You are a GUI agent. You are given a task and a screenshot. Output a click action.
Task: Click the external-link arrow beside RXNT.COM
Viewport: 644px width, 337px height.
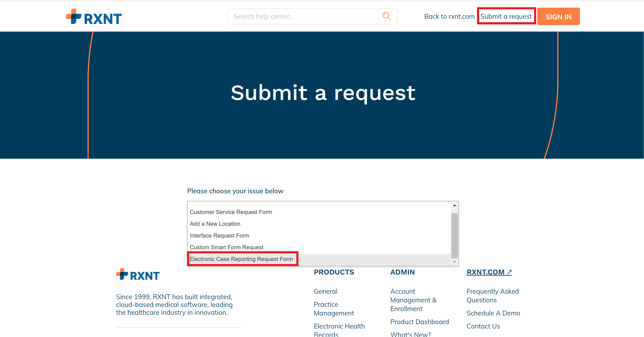[x=509, y=272]
